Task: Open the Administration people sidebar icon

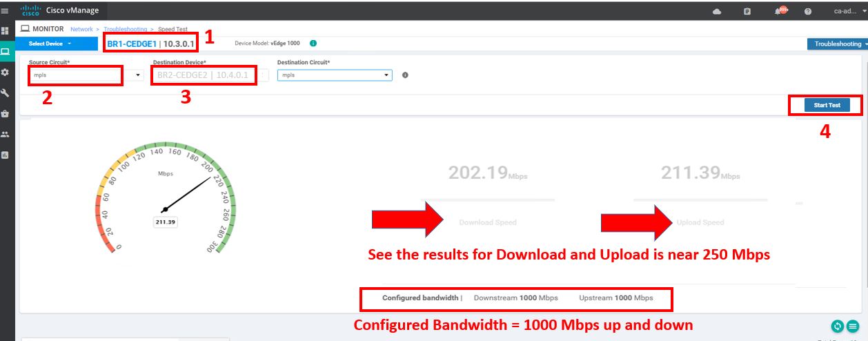Action: [6, 134]
